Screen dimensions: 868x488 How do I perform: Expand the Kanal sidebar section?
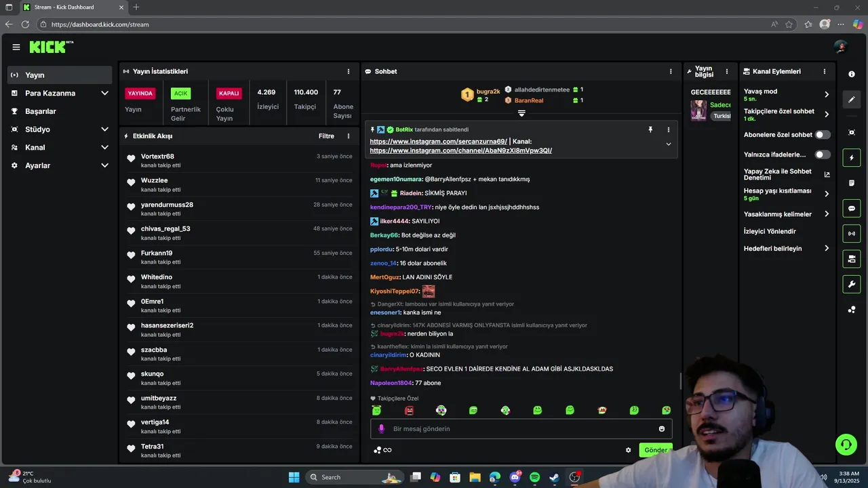click(x=104, y=147)
